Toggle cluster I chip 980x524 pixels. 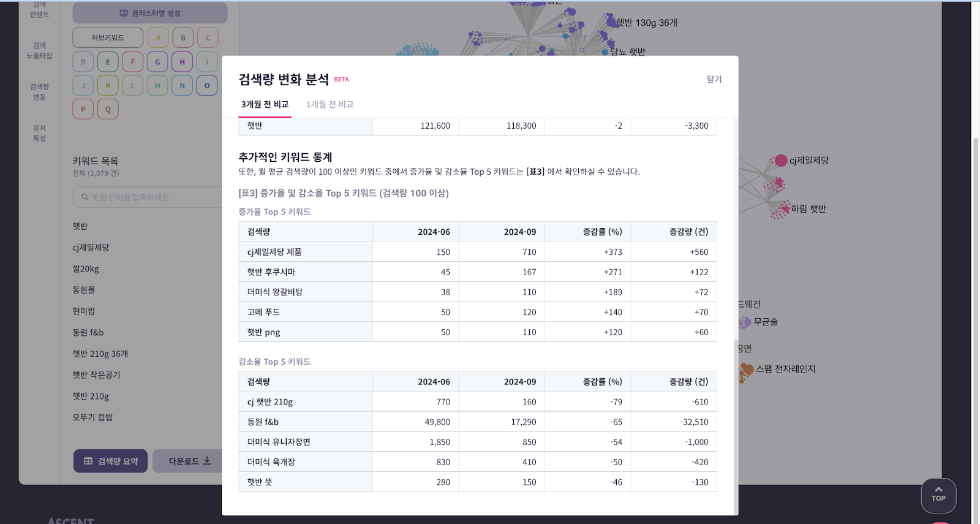207,62
